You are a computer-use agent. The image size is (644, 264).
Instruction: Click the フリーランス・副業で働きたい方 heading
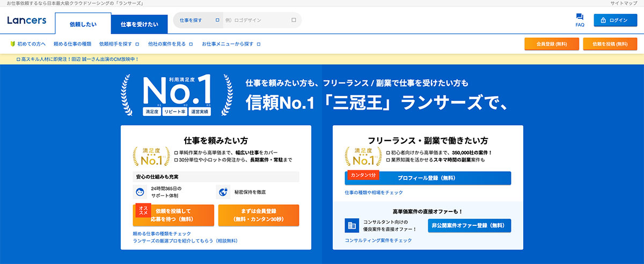(x=428, y=141)
